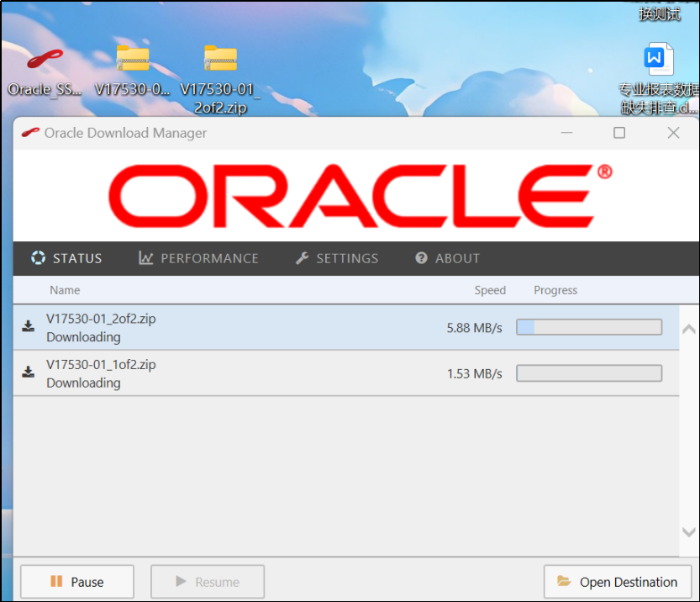Select the V17530-01_2of2.zip filename in list
The width and height of the screenshot is (700, 602).
click(x=102, y=319)
